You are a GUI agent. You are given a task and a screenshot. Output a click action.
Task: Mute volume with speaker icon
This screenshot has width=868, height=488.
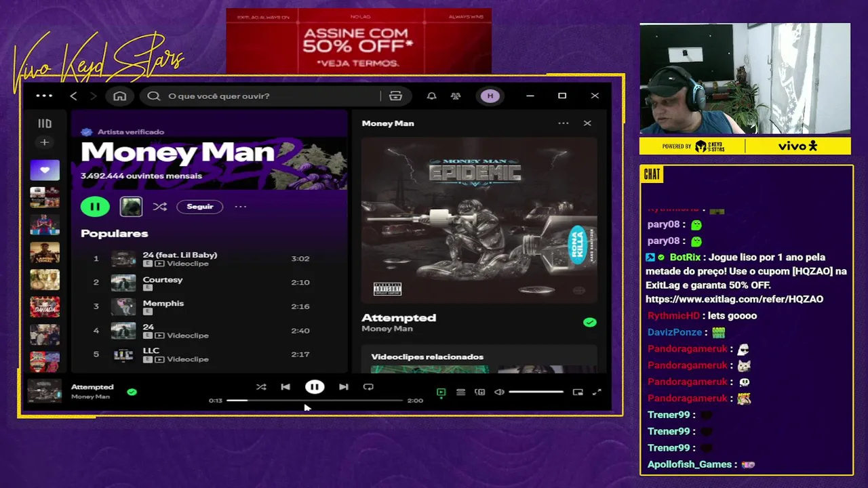[499, 392]
